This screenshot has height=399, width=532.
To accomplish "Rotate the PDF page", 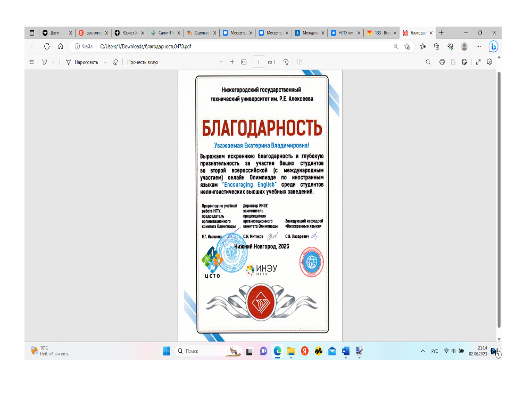I will 286,62.
